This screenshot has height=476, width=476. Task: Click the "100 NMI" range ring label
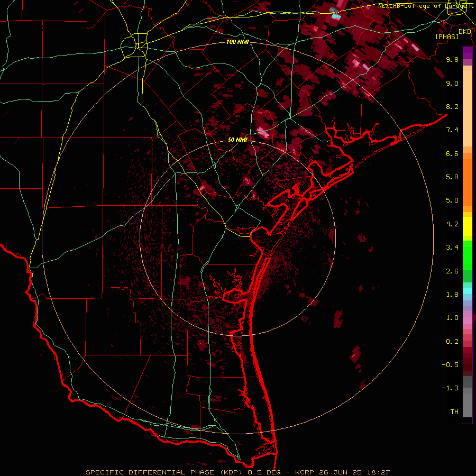pyautogui.click(x=237, y=42)
